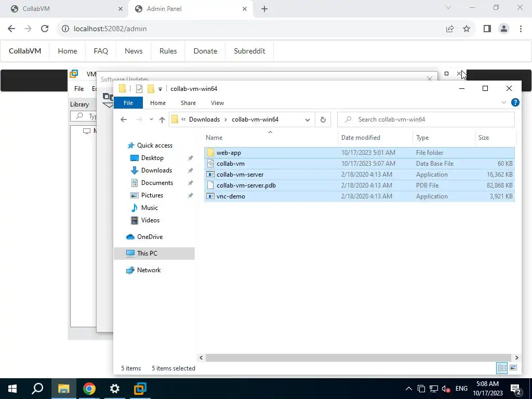The image size is (532, 399).
Task: Open VMware Workstation taskbar icon
Action: click(140, 389)
